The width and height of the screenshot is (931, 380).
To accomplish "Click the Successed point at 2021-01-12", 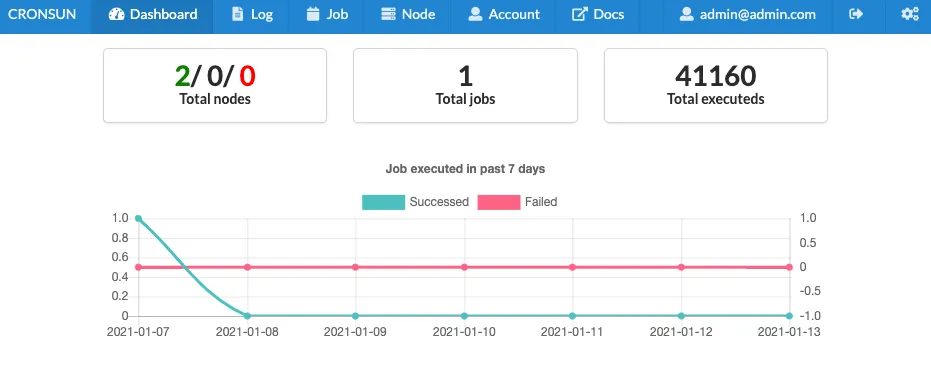I will 681,316.
